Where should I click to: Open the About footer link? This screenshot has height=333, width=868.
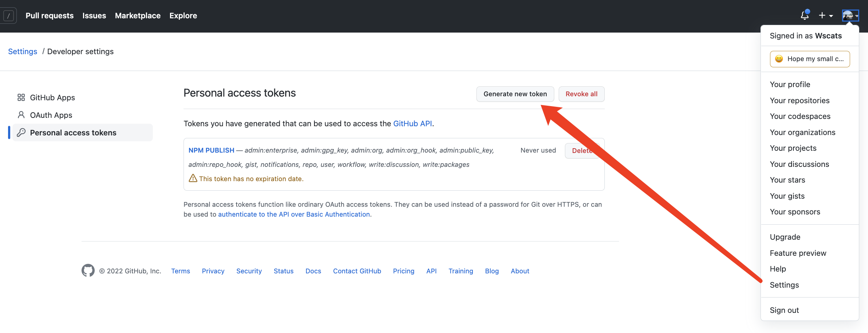(x=520, y=271)
